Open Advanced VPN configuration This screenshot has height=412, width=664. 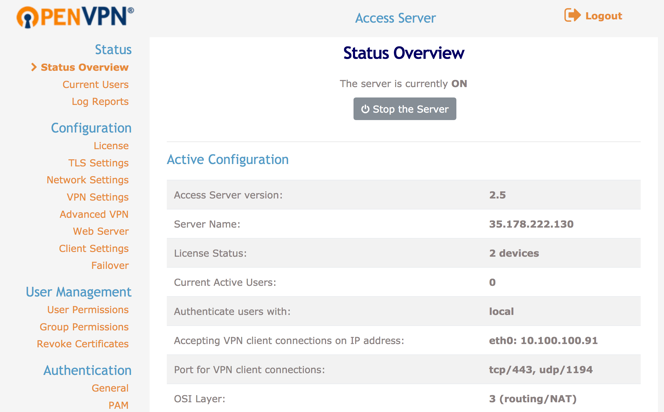(94, 214)
